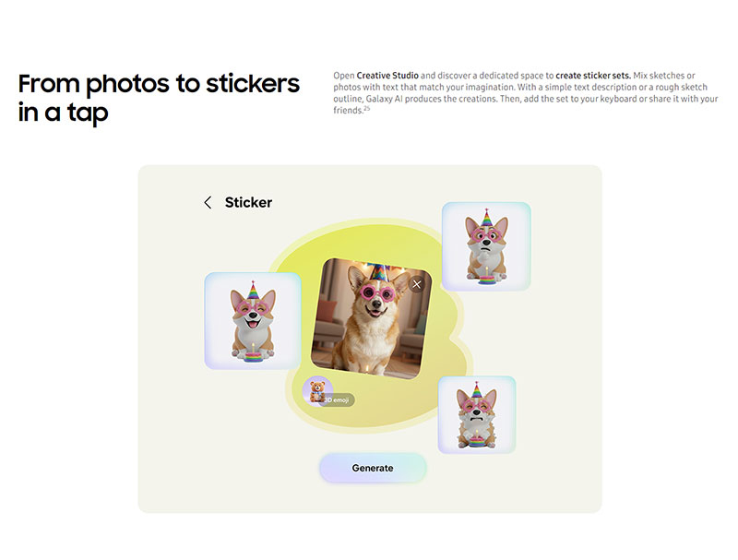
Task: Remove the corgi photo with X button
Action: 417,284
